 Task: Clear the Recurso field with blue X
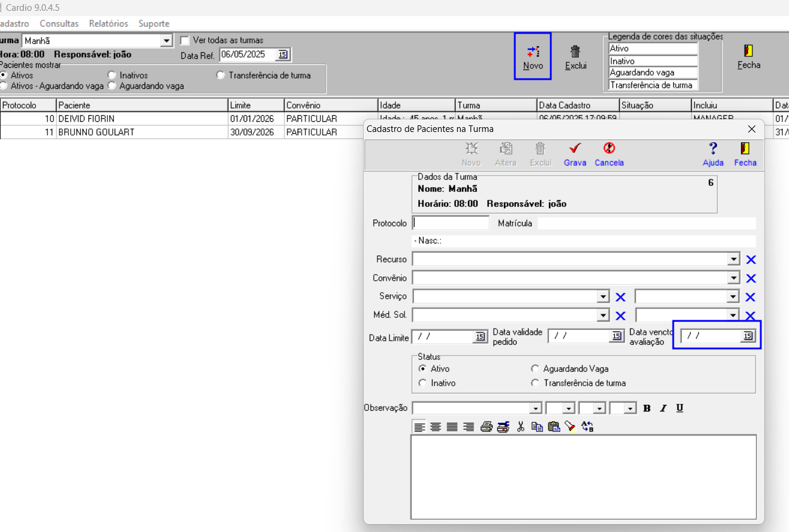tap(751, 260)
